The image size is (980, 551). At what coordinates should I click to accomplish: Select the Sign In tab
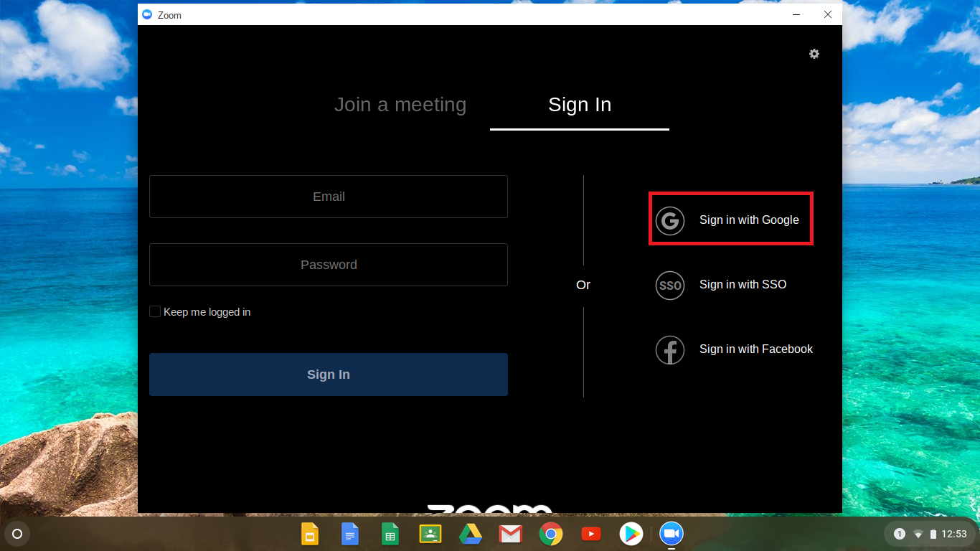coord(580,105)
